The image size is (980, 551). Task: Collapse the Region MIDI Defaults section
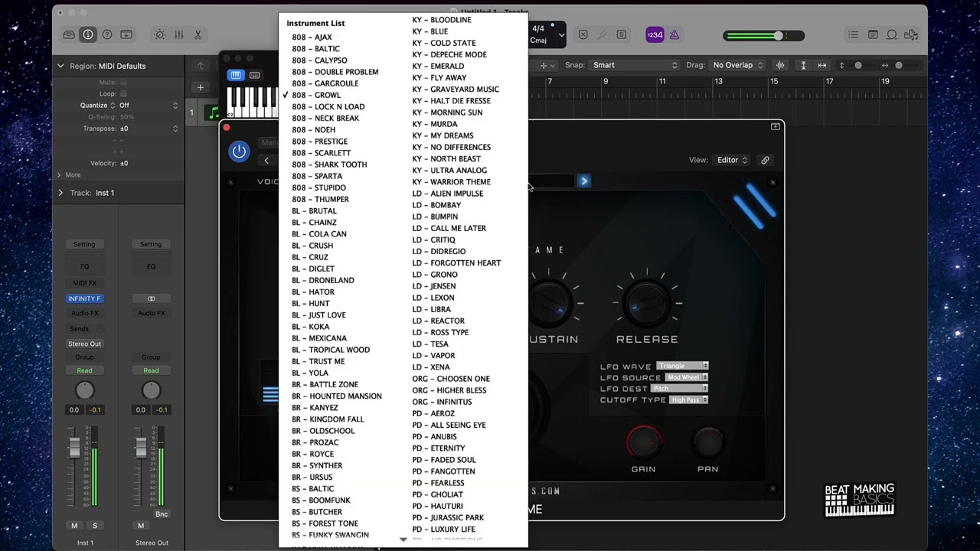tap(60, 66)
